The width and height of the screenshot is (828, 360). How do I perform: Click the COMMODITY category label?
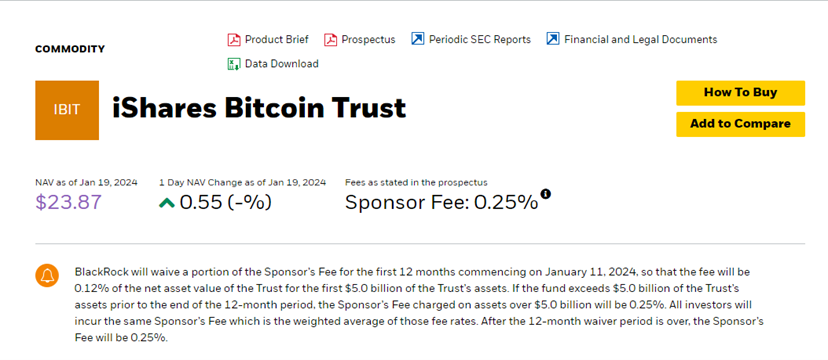[x=70, y=49]
